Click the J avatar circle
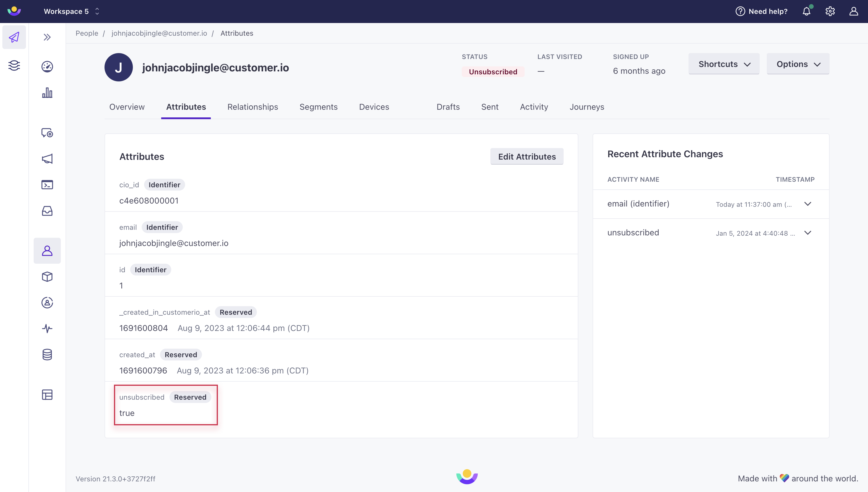868x492 pixels. click(118, 67)
